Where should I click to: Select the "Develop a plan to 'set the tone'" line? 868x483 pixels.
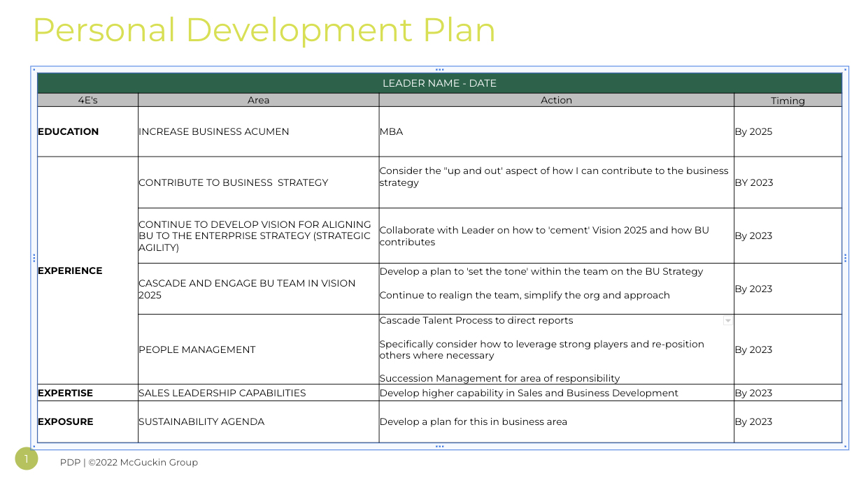pos(541,271)
